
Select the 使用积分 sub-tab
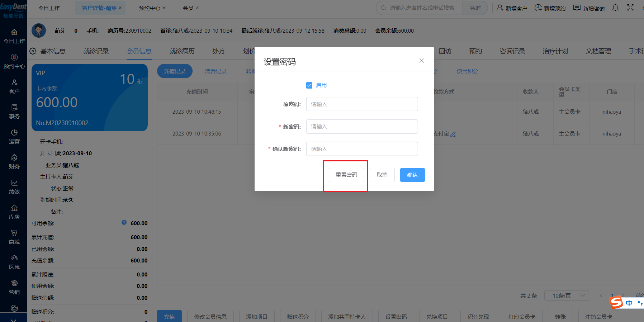tap(467, 71)
